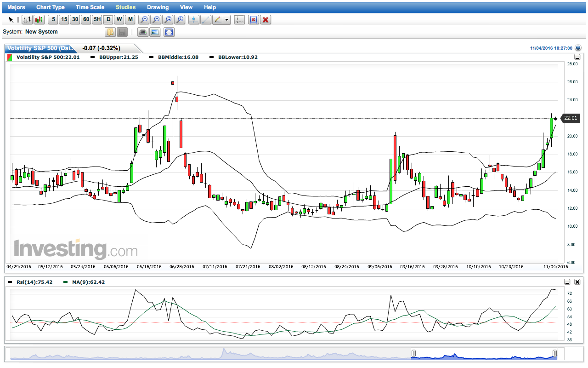588x368 pixels.
Task: Click the zoom out magnifier icon
Action: point(156,19)
